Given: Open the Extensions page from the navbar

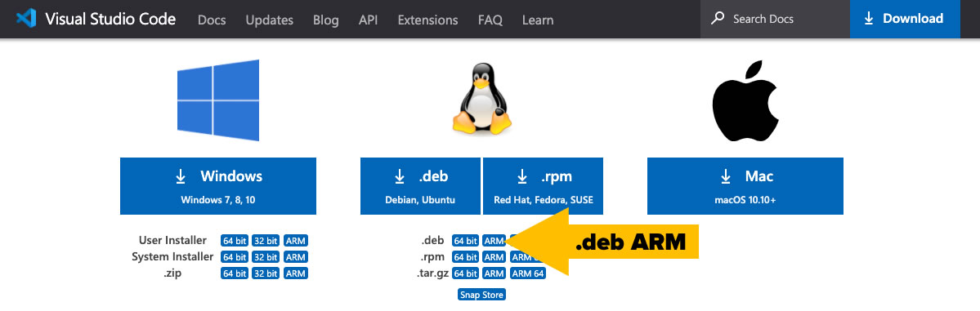Looking at the screenshot, I should pos(427,20).
